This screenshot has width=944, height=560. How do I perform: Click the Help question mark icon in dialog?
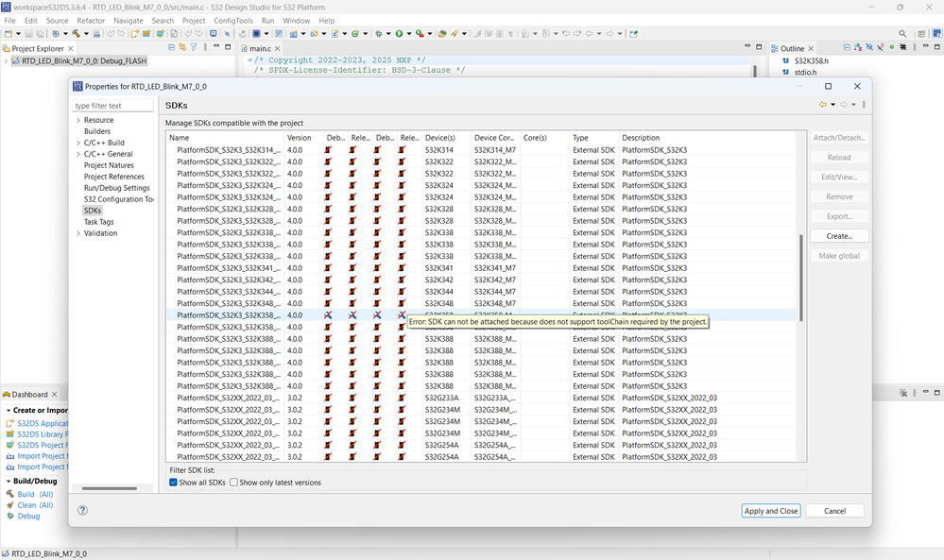[82, 510]
